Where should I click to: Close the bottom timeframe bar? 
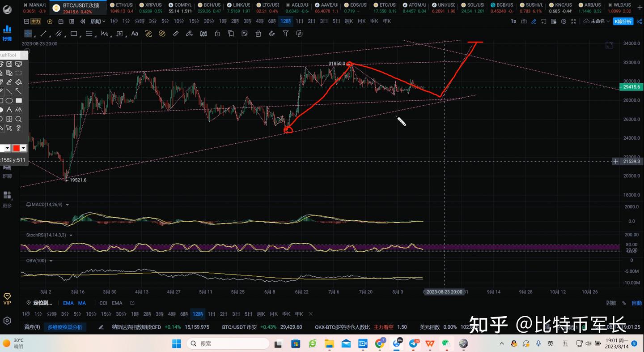click(311, 314)
